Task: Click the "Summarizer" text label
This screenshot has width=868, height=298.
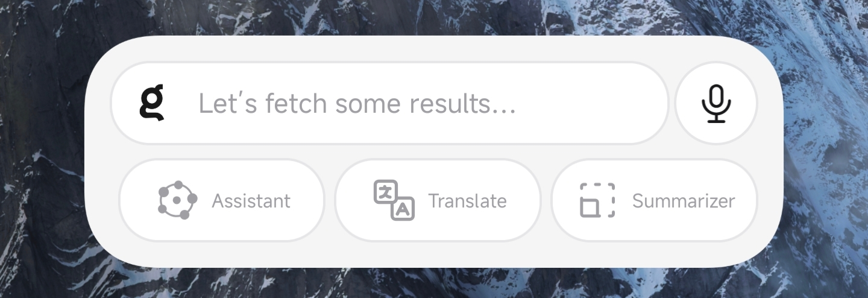Action: (684, 201)
